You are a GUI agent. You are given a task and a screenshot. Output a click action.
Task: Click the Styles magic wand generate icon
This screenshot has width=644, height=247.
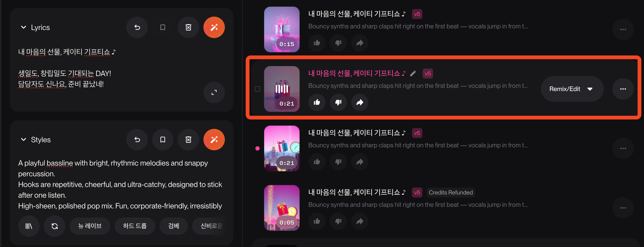click(214, 140)
